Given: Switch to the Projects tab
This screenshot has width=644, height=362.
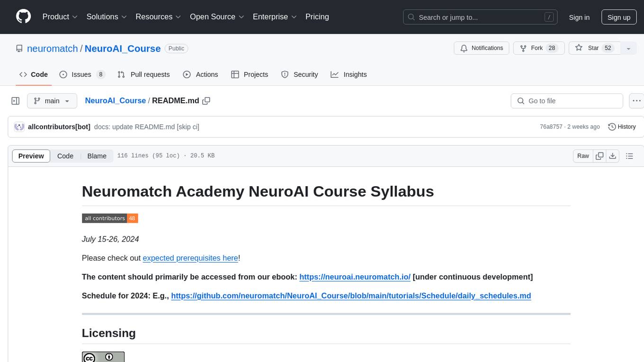Looking at the screenshot, I should click(250, 74).
